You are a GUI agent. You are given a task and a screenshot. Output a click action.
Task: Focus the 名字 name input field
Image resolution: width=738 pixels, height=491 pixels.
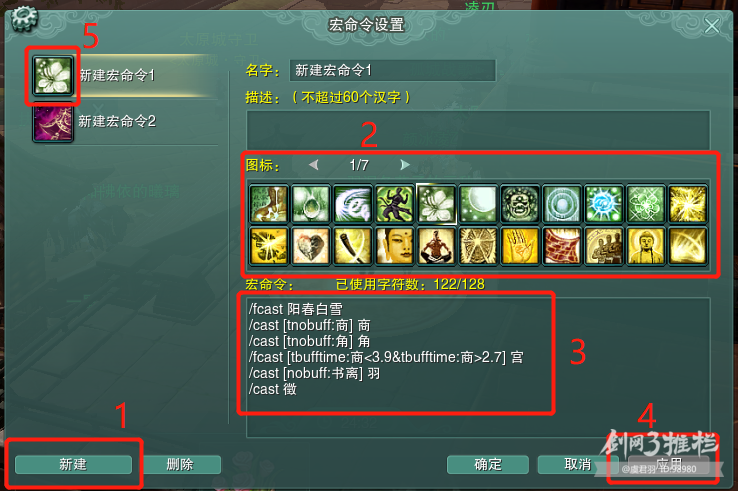[393, 71]
